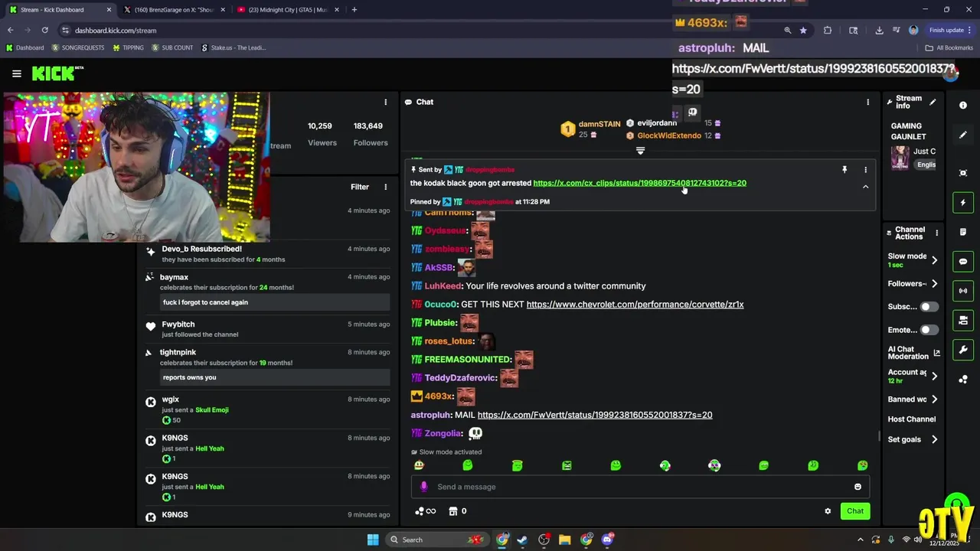
Task: Open the TIPPING bookmark
Action: pos(128,47)
